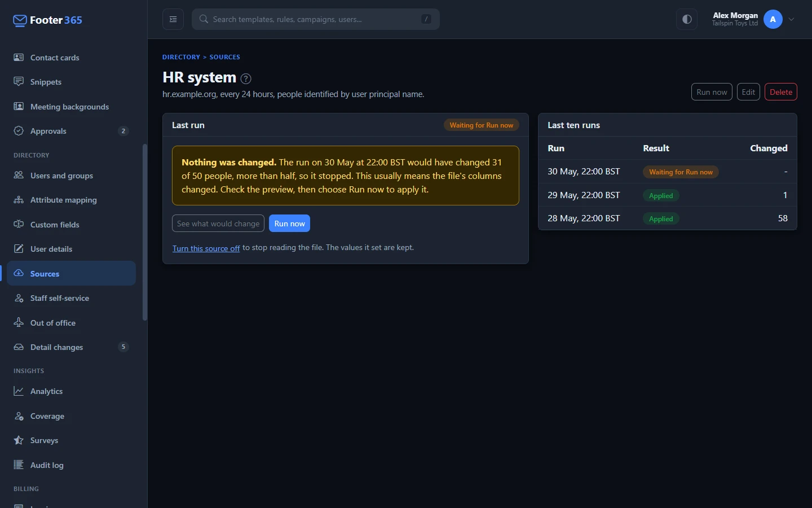Click the Changed value 58

click(783, 218)
